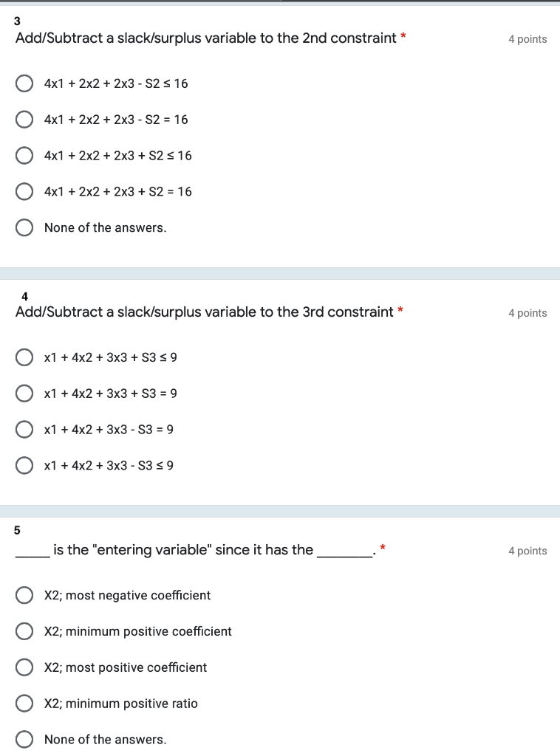The width and height of the screenshot is (560, 756).
Task: Click the "4 points" label on question 3
Action: coord(527,39)
